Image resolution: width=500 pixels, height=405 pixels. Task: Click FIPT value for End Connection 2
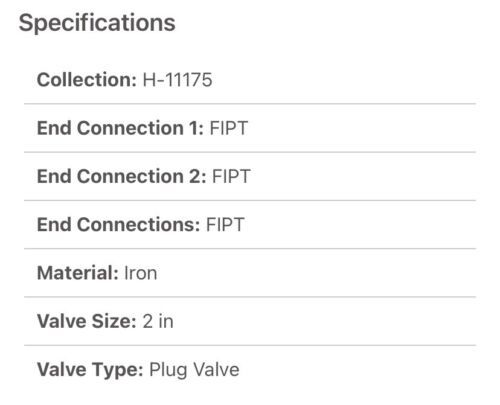pyautogui.click(x=231, y=176)
